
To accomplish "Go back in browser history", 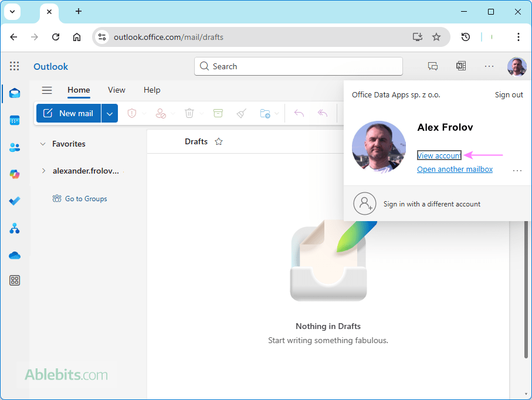I will [13, 37].
